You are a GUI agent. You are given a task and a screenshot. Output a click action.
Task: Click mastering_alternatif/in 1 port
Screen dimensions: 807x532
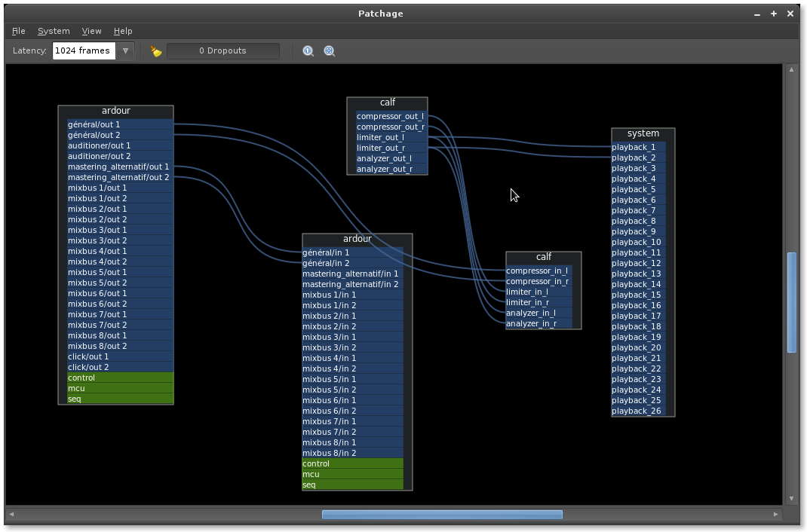[351, 274]
